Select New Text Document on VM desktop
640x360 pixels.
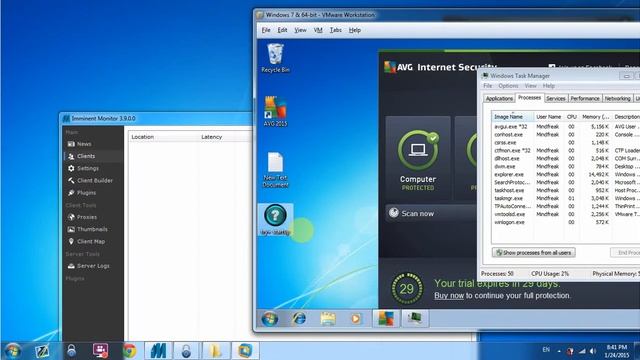click(x=276, y=170)
